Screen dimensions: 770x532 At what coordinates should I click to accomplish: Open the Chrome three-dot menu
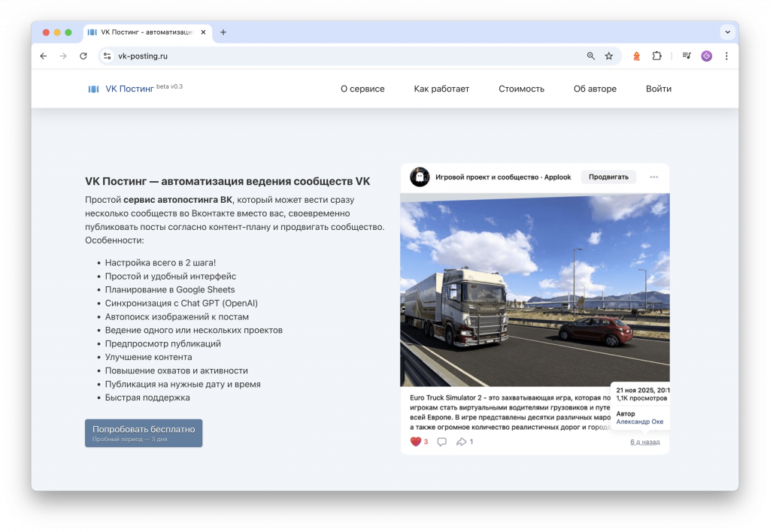tap(726, 56)
